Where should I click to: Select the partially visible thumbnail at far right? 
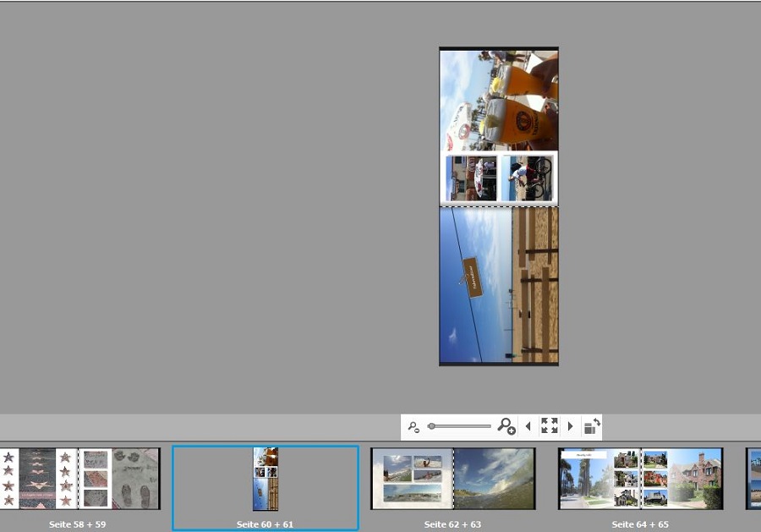(753, 479)
